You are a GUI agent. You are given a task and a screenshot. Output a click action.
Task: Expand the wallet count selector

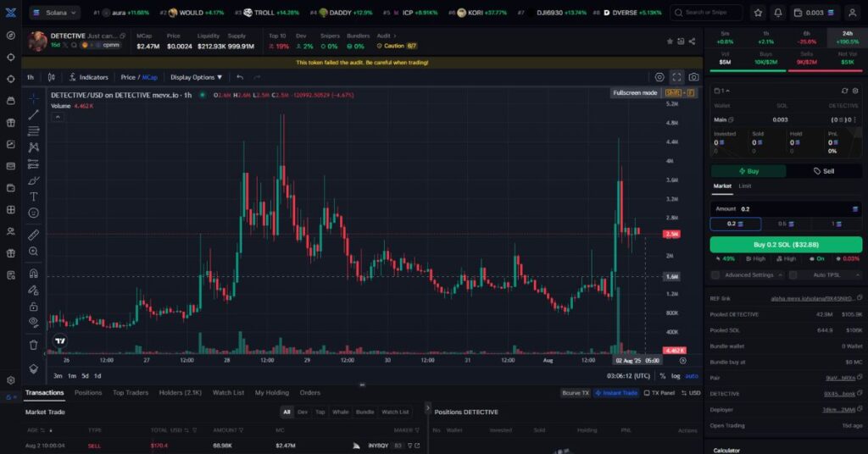coord(722,91)
